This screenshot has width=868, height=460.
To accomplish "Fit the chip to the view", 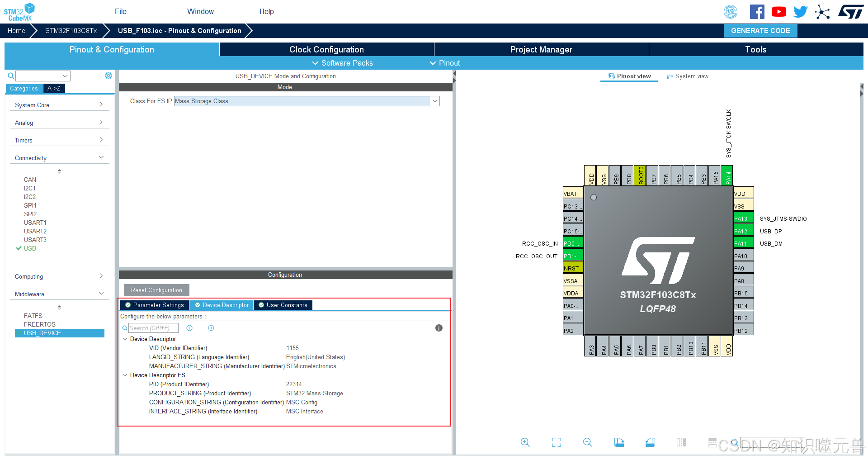I will coord(557,442).
